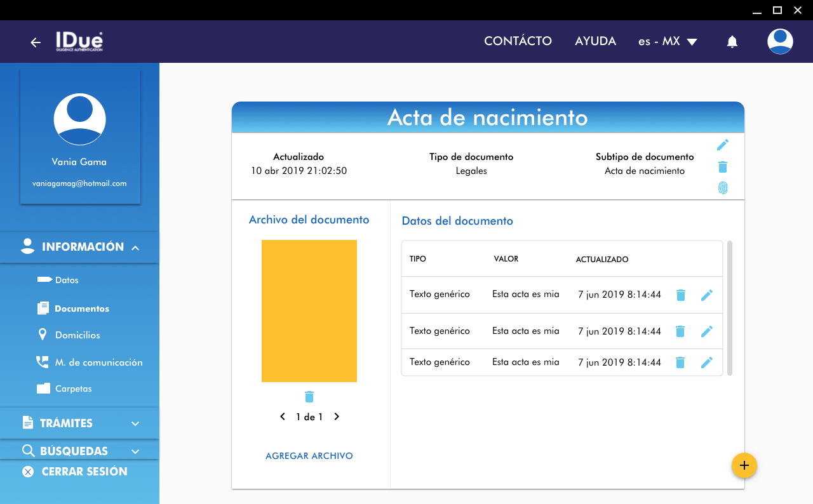Image resolution: width=813 pixels, height=504 pixels.
Task: Open the CONTÁCTO menu item
Action: [518, 41]
